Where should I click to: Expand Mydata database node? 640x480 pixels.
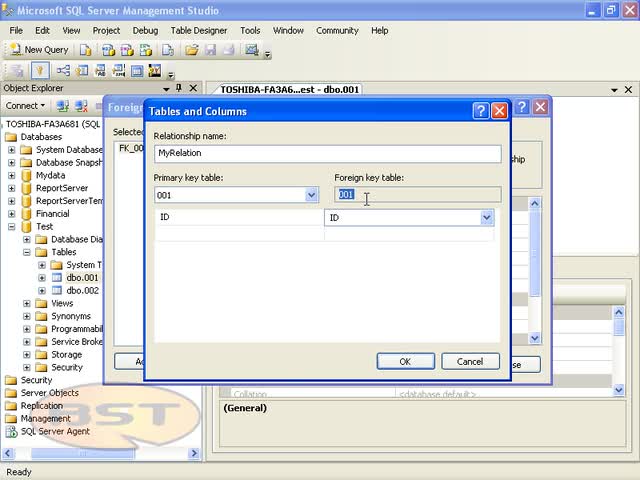click(11, 176)
